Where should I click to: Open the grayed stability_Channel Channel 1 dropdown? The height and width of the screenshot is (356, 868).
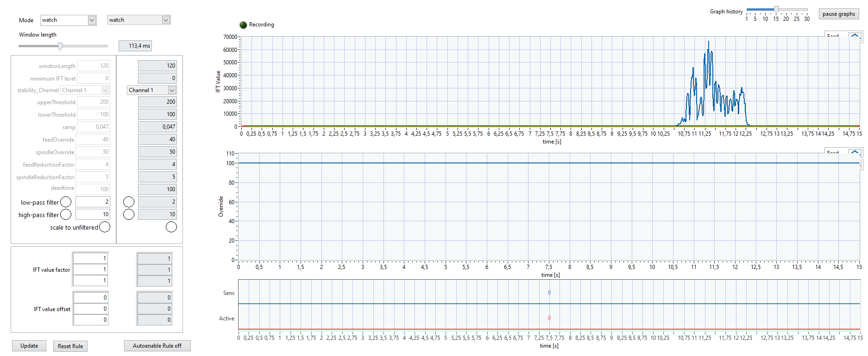(85, 90)
